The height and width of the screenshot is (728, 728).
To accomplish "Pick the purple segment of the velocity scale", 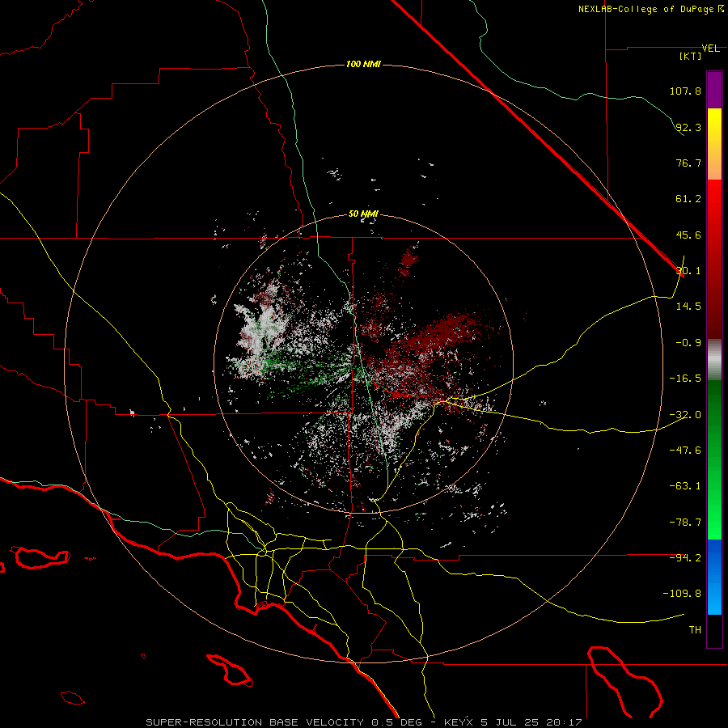I will tap(714, 90).
